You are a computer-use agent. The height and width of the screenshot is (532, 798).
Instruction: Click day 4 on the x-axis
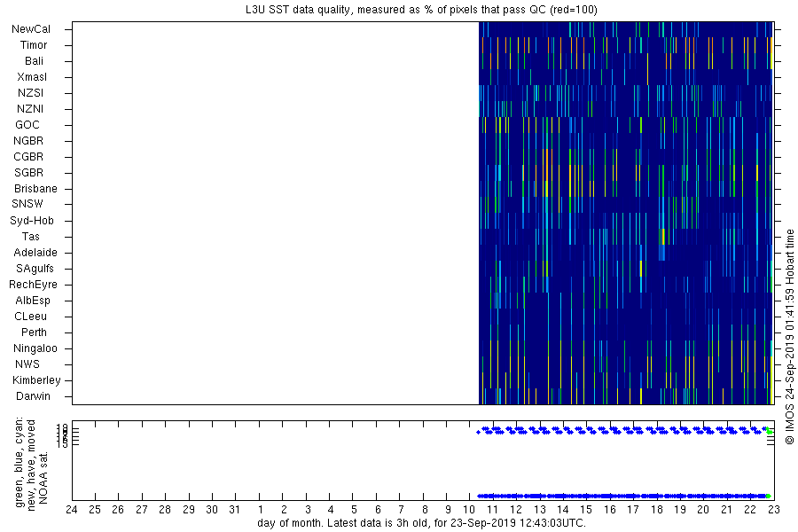click(331, 510)
